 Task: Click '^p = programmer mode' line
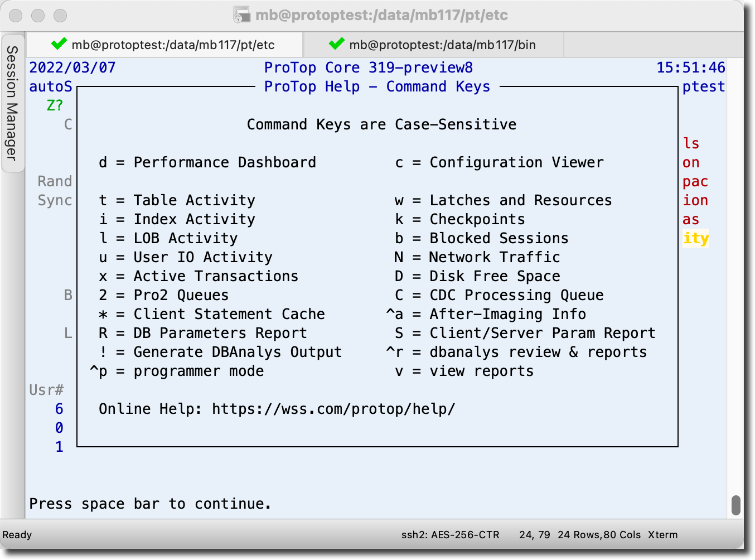(x=177, y=371)
